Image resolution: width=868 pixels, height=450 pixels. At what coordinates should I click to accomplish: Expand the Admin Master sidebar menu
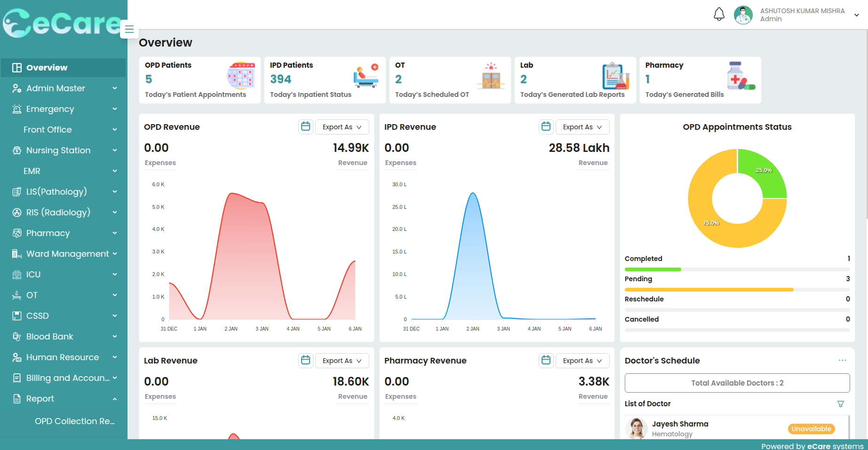tap(64, 88)
